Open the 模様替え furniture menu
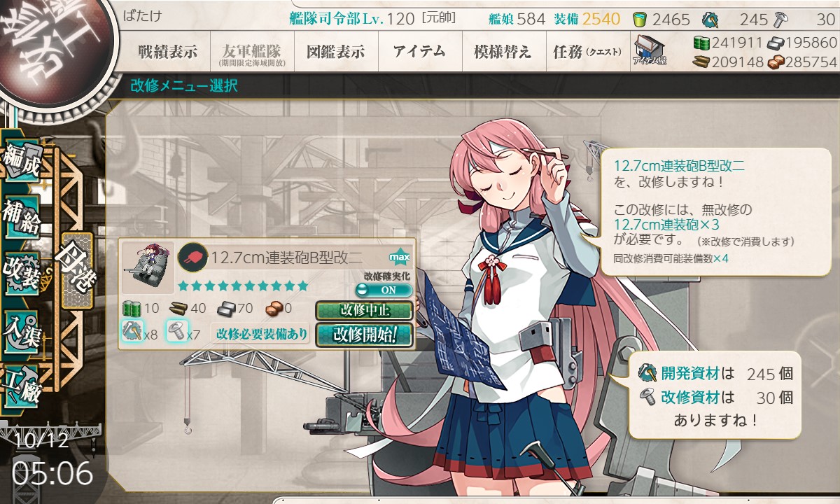The width and height of the screenshot is (840, 504). (502, 51)
